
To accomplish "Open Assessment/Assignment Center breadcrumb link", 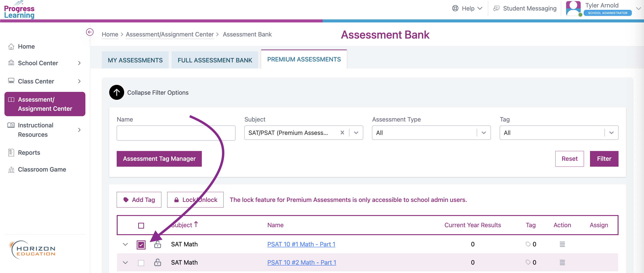I will [x=170, y=34].
